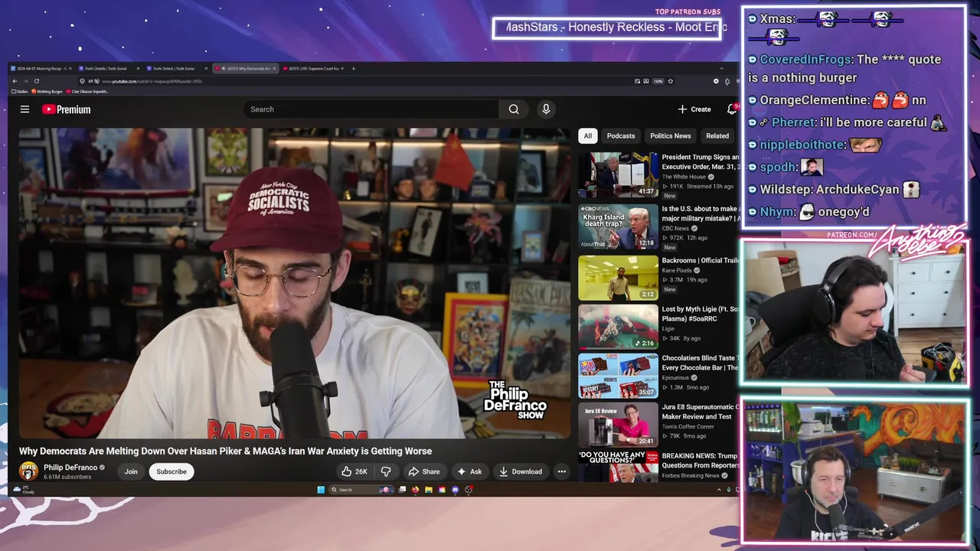Viewport: 980px width, 551px height.
Task: Click the video title text
Action: coord(225,452)
